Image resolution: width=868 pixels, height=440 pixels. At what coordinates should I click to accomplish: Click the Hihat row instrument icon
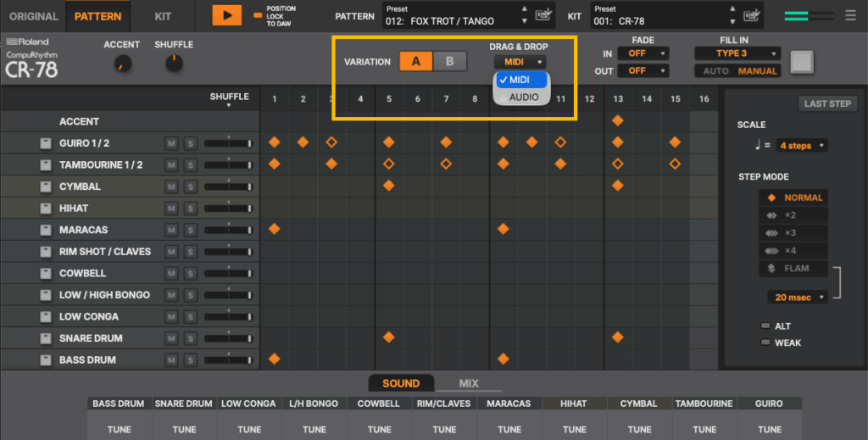point(46,208)
